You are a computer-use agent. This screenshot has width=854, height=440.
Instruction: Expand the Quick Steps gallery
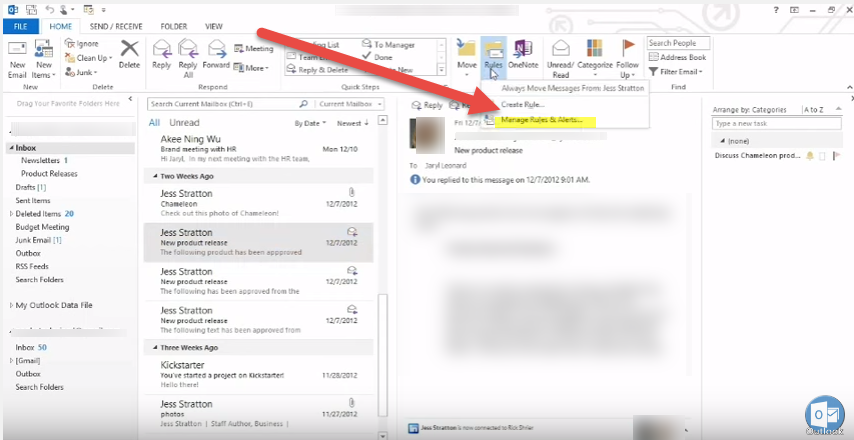point(442,70)
